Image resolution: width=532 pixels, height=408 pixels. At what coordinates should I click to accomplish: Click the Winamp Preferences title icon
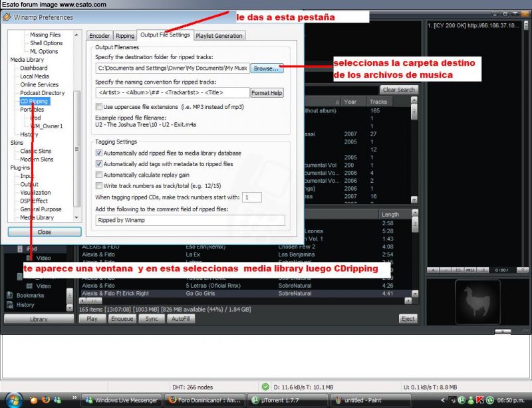7,17
